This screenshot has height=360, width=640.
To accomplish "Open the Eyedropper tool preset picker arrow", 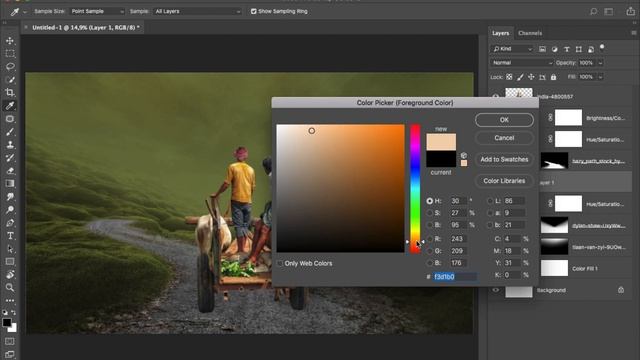I will click(24, 12).
